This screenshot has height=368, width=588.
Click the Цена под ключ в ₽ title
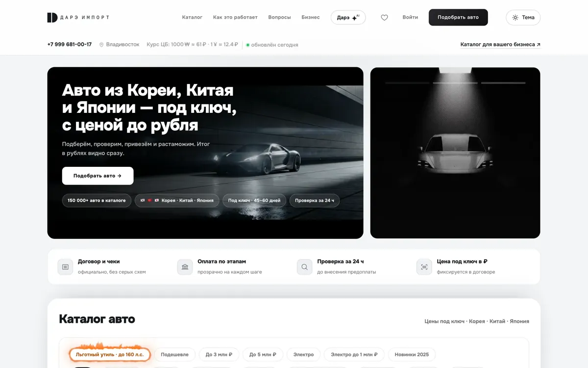pos(462,262)
